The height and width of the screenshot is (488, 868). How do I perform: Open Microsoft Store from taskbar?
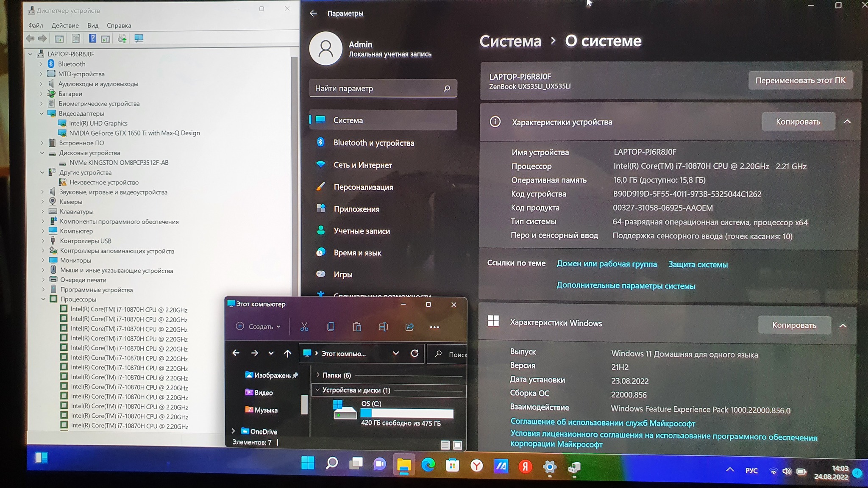[452, 466]
